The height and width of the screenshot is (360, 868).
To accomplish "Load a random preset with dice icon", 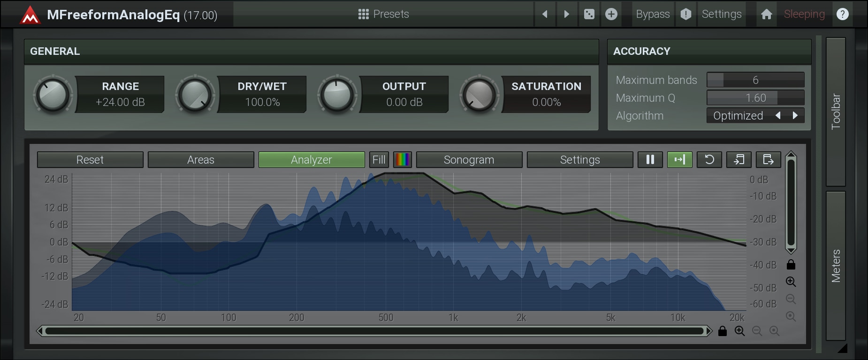I will 589,14.
